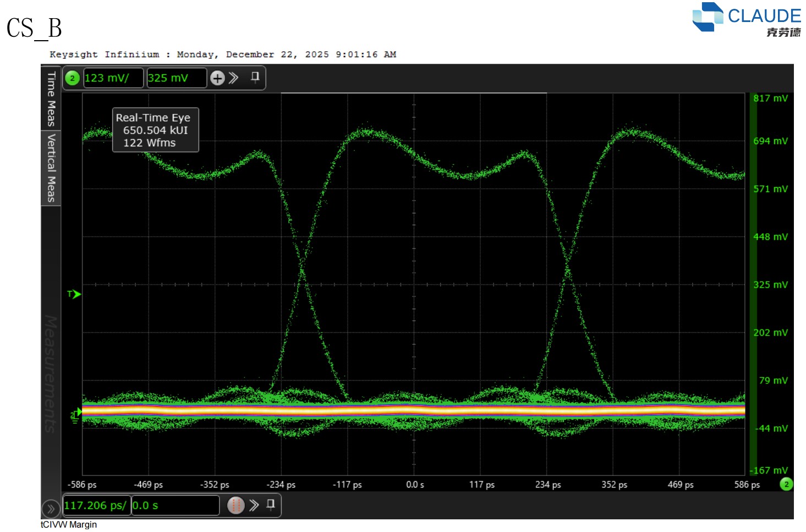Expand side panel with bottom-left chevron circle

point(50,509)
